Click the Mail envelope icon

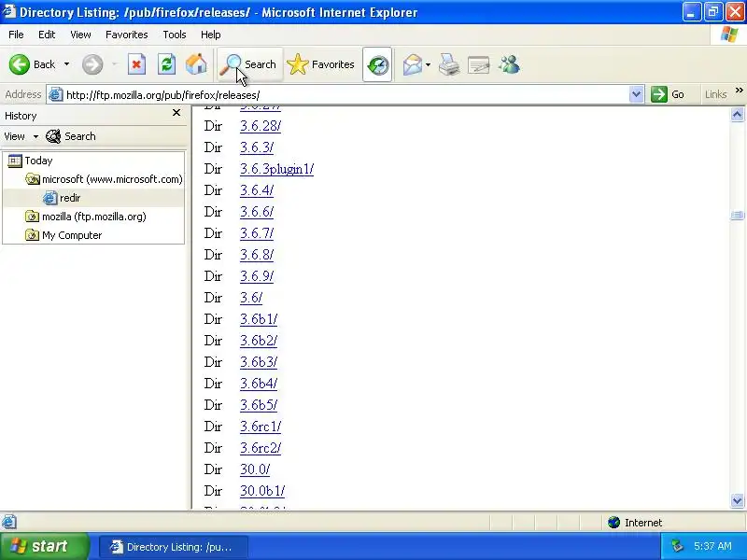pos(413,64)
